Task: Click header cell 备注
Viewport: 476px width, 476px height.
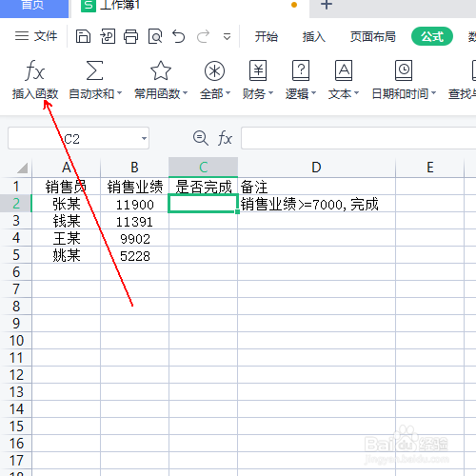Action: pyautogui.click(x=316, y=187)
